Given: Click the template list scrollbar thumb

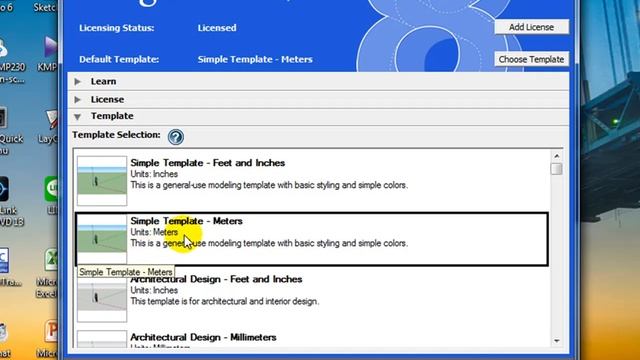Looking at the screenshot, I should tap(556, 169).
